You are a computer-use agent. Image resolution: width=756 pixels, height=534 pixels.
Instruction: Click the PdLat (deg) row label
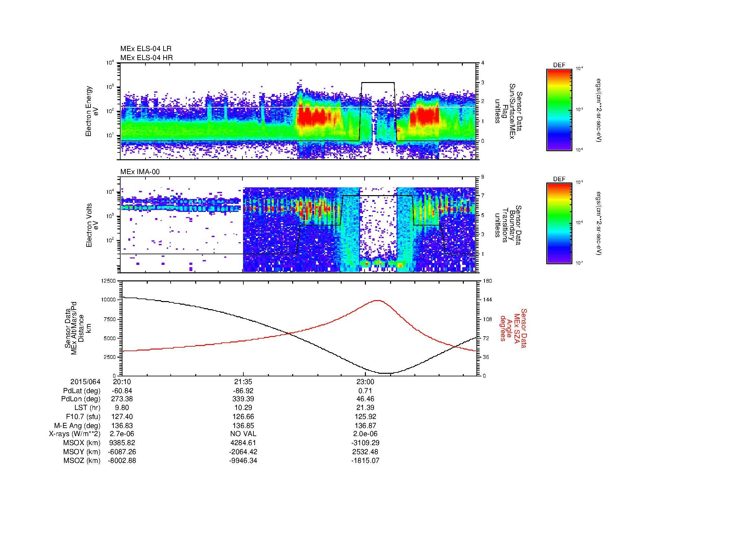click(82, 391)
